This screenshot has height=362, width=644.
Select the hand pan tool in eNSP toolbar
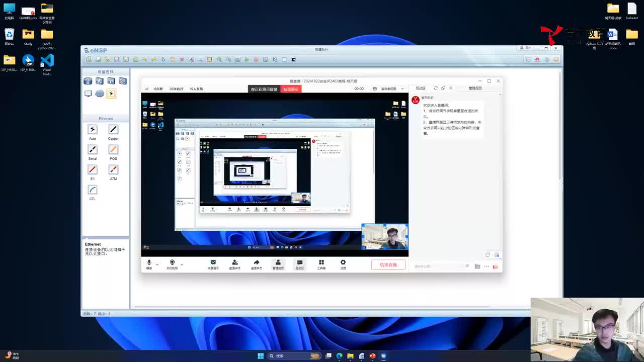(x=173, y=59)
